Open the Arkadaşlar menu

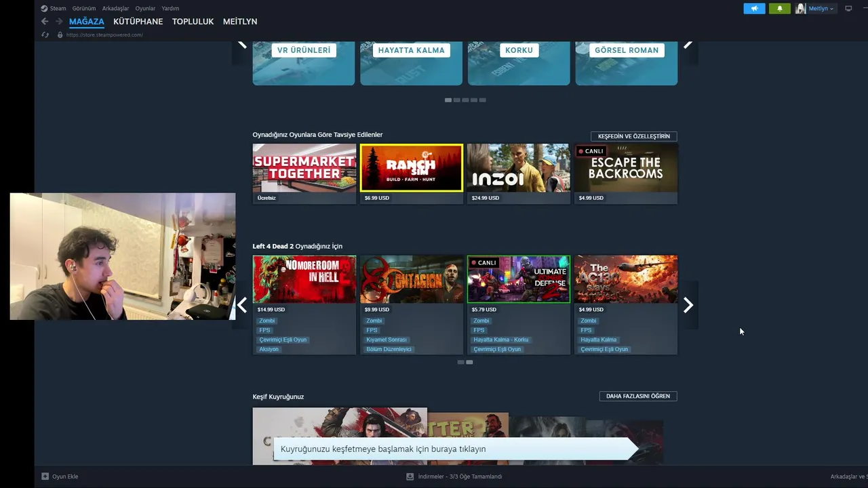[115, 8]
